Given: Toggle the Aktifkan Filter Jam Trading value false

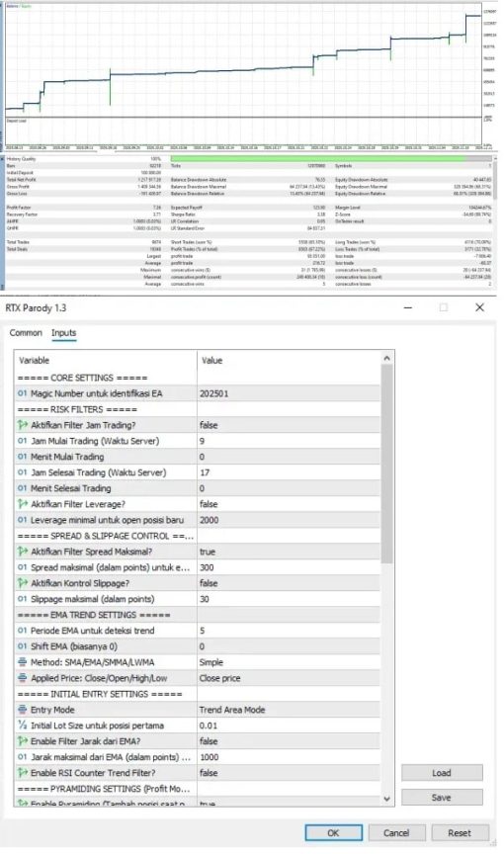Looking at the screenshot, I should pos(289,425).
